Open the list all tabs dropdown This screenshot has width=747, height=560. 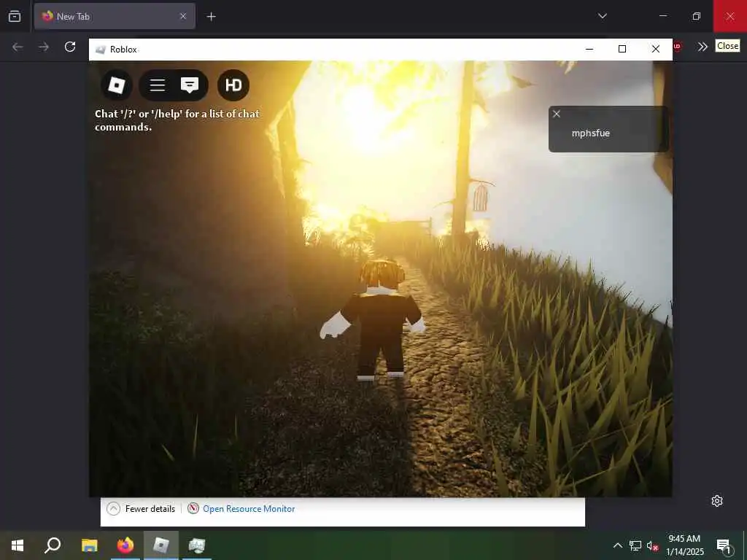(x=602, y=16)
